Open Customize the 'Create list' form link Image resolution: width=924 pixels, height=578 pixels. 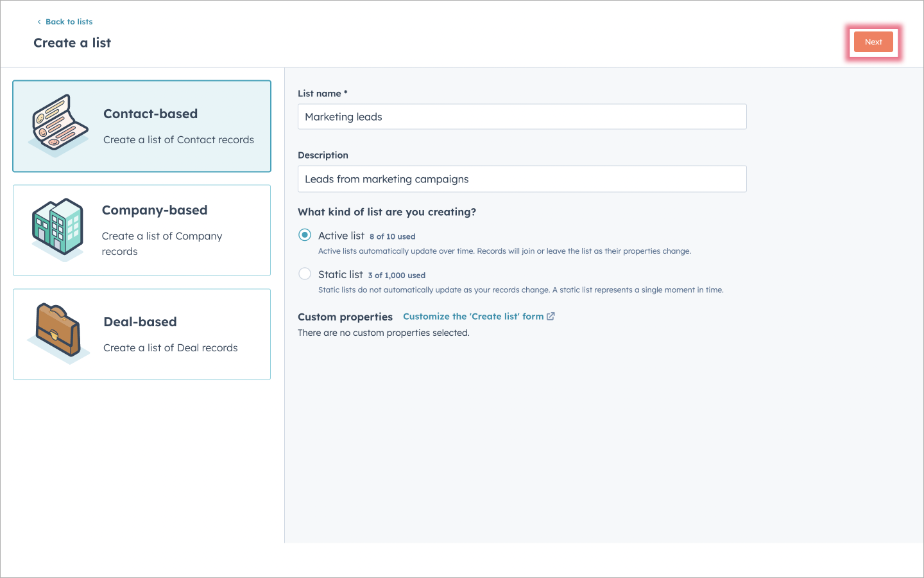pos(473,317)
